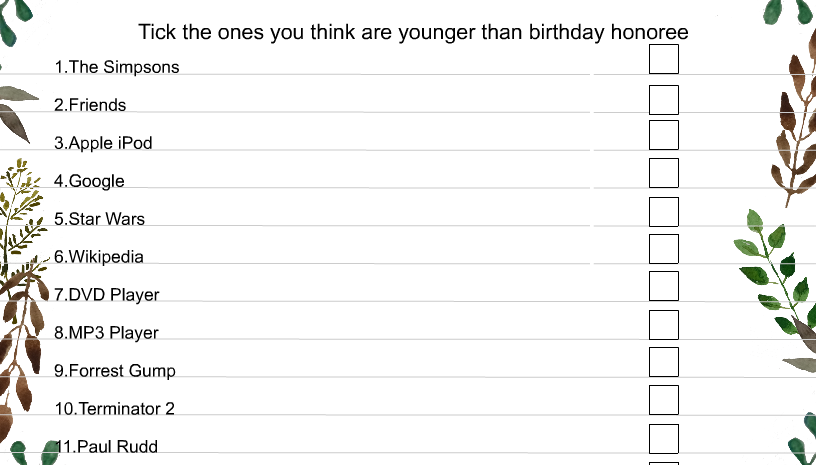Check the Terminator 2 box
The width and height of the screenshot is (816, 465).
pyautogui.click(x=664, y=400)
